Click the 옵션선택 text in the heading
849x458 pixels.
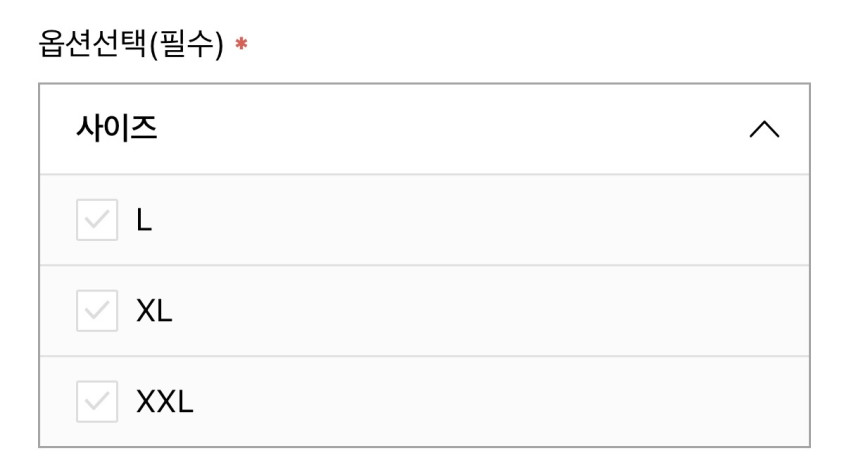click(92, 46)
